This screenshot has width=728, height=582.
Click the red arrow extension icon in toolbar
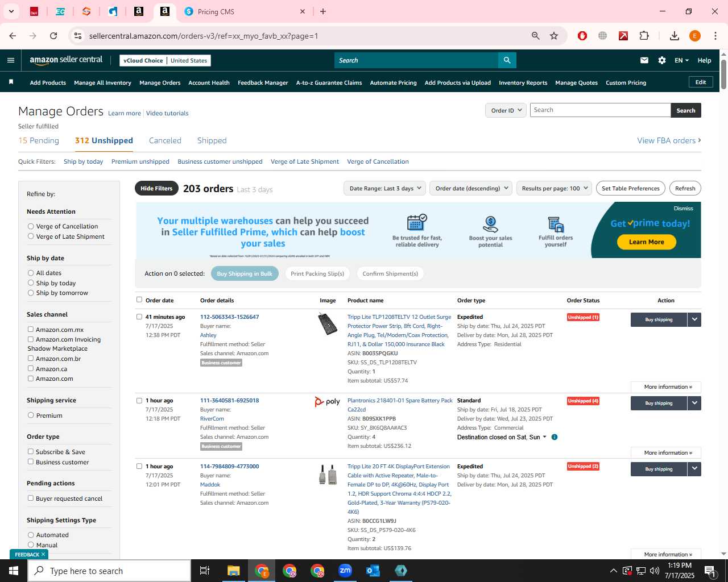623,36
